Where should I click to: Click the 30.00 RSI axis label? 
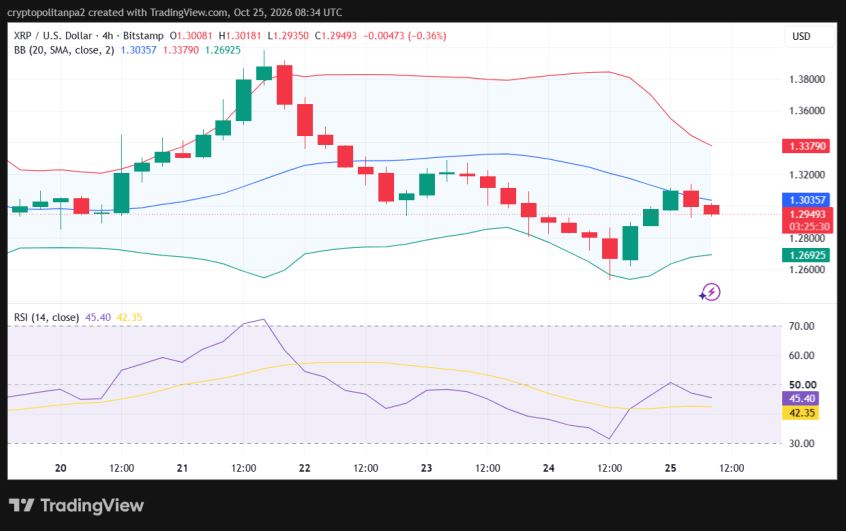801,443
